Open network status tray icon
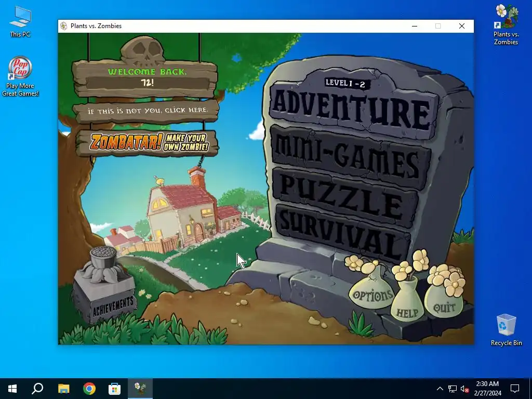This screenshot has width=532, height=399. (x=453, y=389)
